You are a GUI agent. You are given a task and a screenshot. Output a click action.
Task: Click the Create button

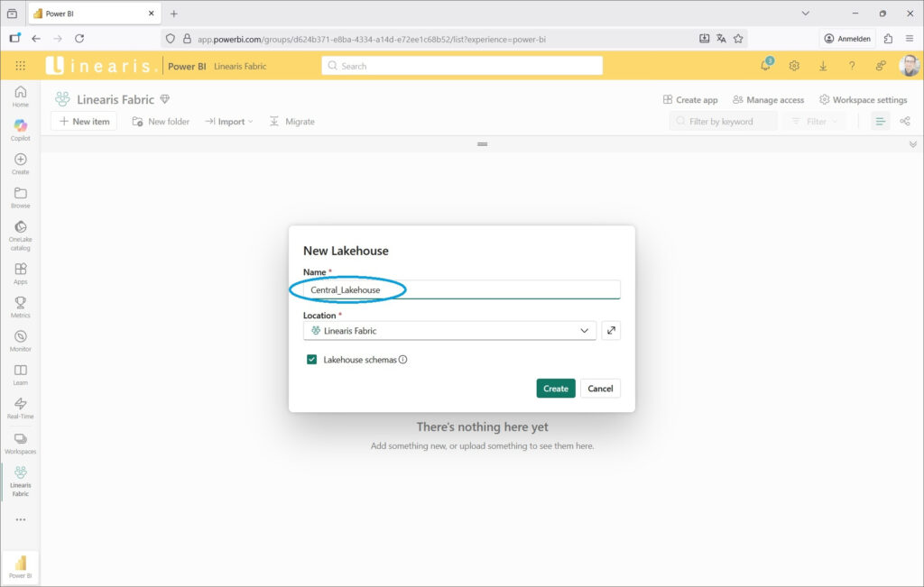point(555,389)
